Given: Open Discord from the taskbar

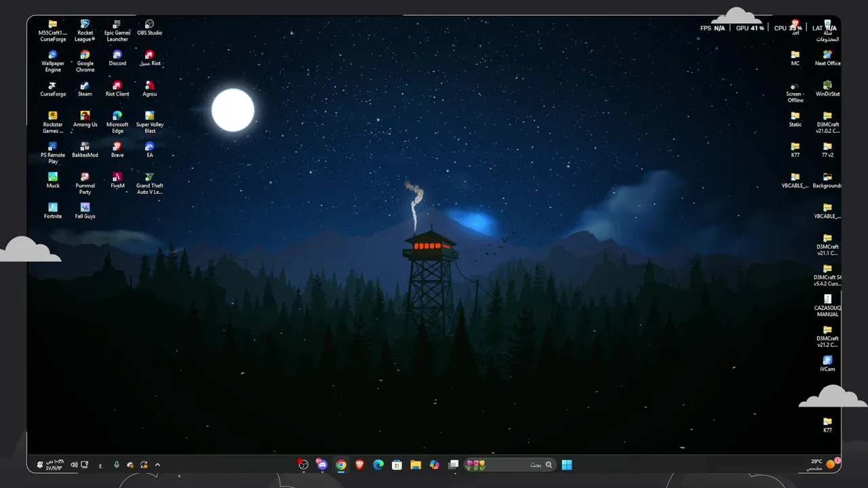Looking at the screenshot, I should click(322, 464).
